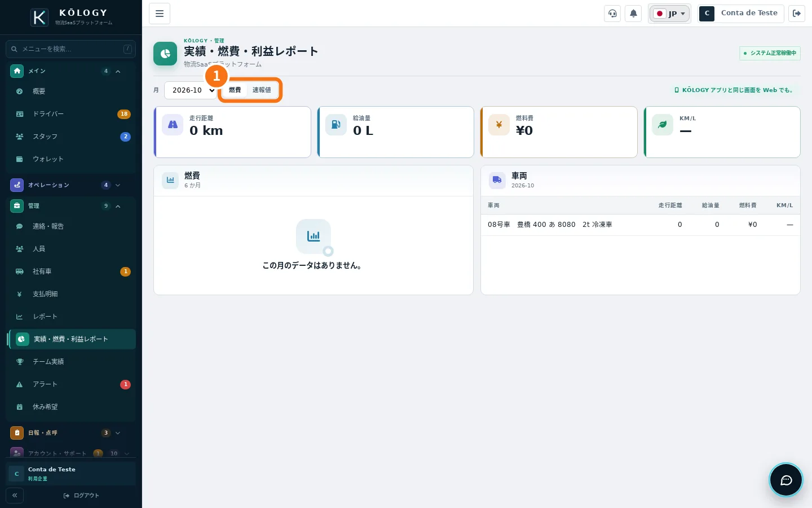Click the システム正常稼働中 status badge

(770, 53)
